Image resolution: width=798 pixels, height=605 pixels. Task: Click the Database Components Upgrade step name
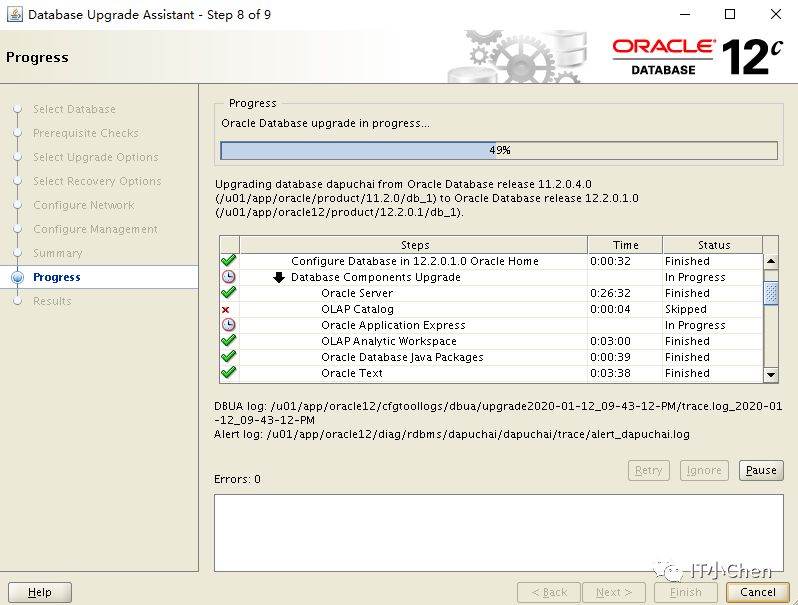tap(376, 277)
